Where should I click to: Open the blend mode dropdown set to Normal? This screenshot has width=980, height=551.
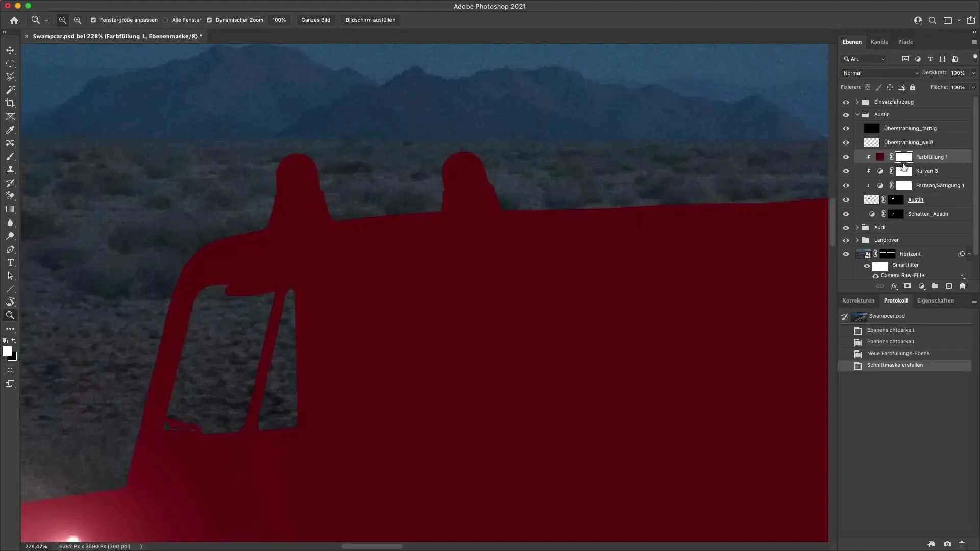880,73
